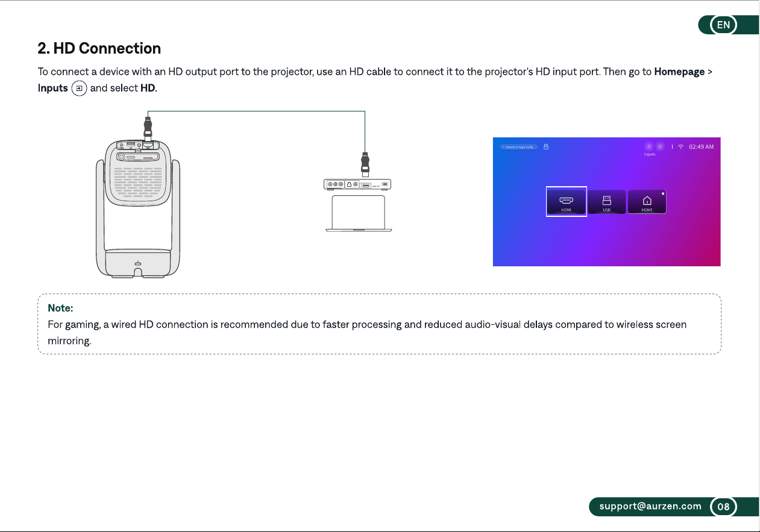760x532 pixels.
Task: Click the HD cable plug on the projector
Action: [146, 130]
